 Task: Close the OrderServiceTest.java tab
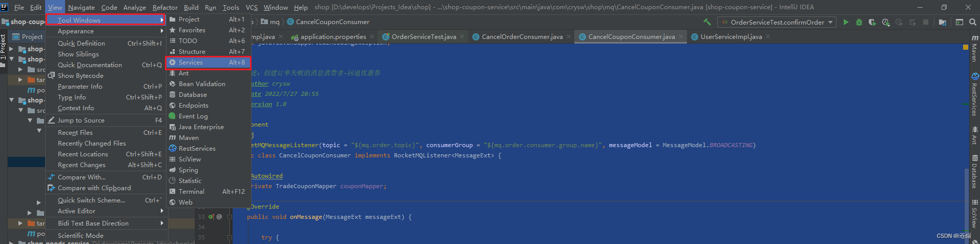coord(462,36)
